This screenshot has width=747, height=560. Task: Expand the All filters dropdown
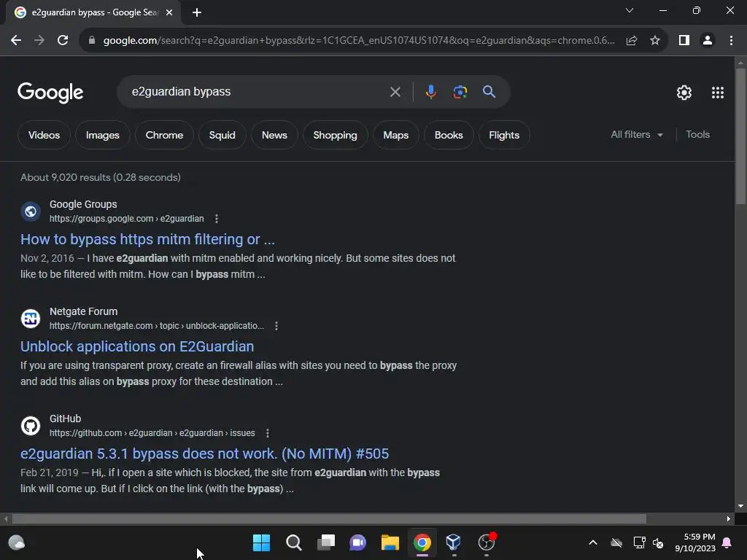[636, 135]
